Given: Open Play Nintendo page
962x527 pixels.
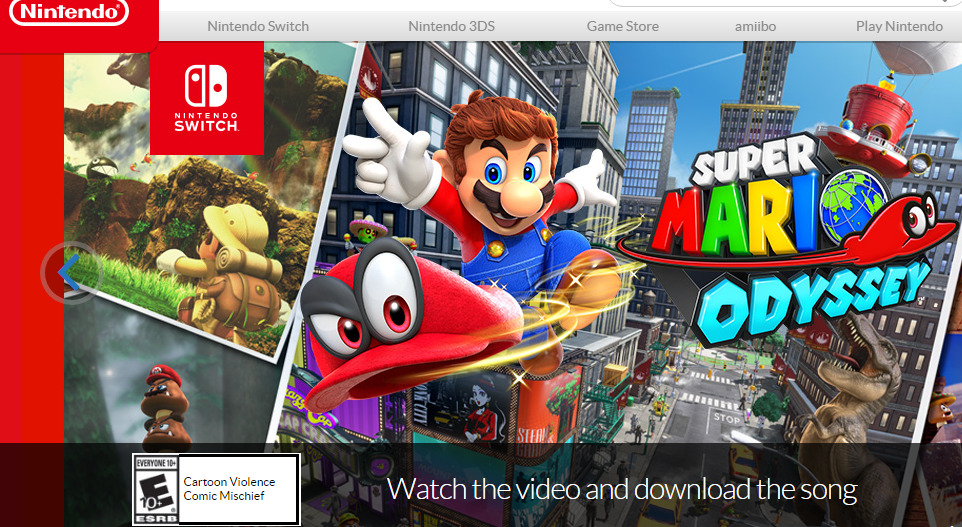Looking at the screenshot, I should pos(899,26).
